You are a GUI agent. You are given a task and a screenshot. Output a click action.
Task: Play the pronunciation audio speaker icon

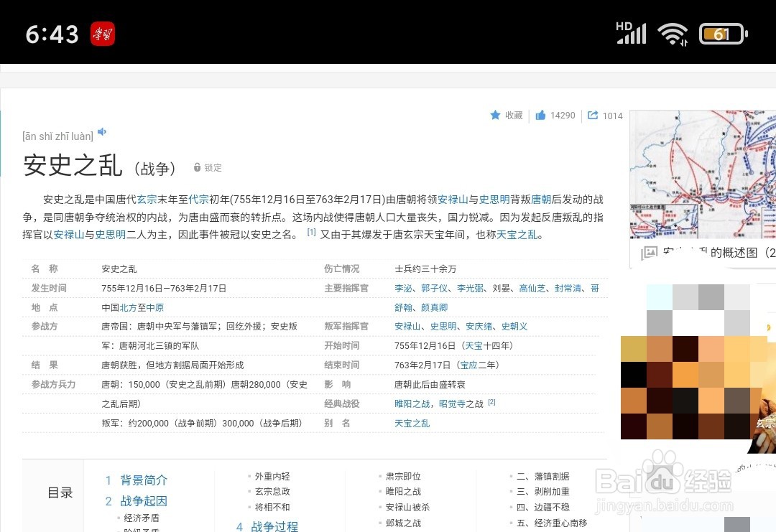(x=102, y=131)
